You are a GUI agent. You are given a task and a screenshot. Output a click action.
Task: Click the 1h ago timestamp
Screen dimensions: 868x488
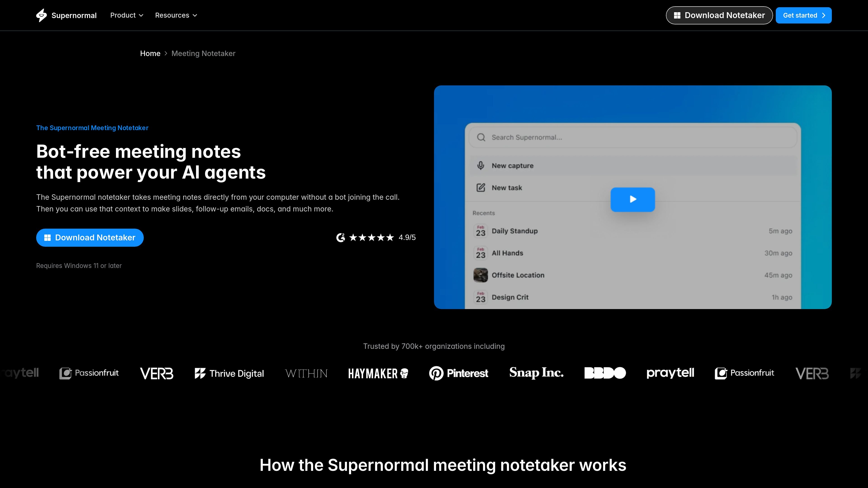782,297
